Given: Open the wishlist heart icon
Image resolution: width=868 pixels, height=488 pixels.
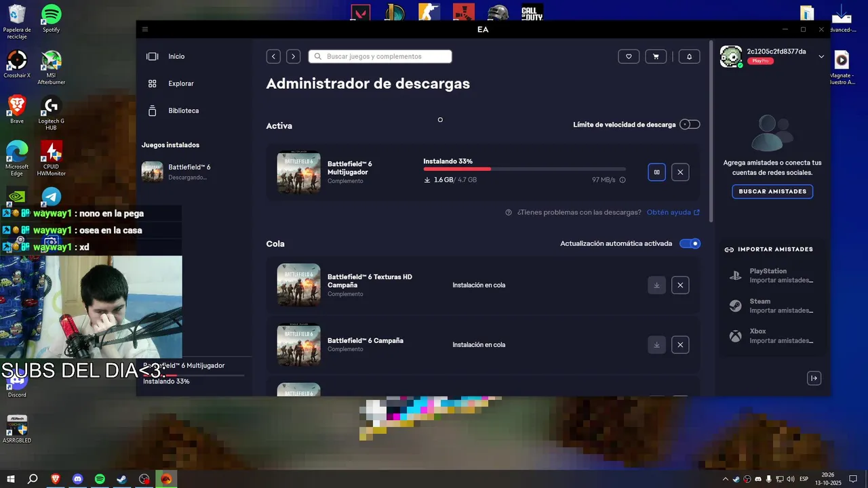Looking at the screenshot, I should click(629, 56).
